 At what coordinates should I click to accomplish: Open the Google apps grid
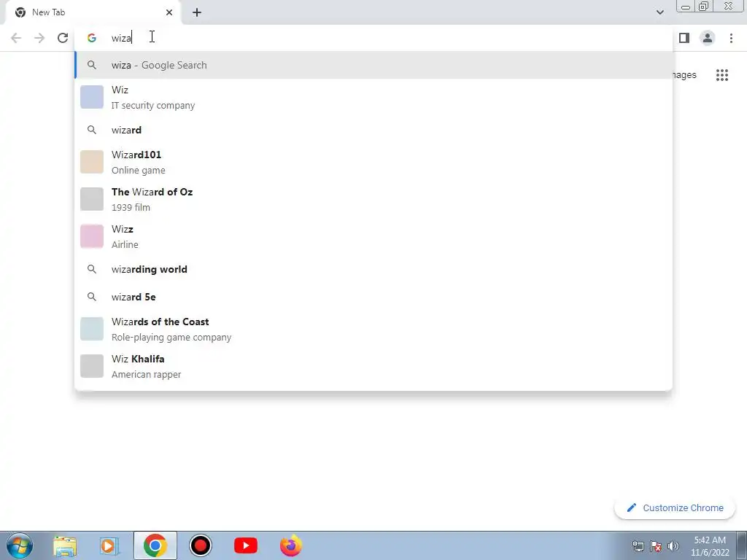coord(722,75)
